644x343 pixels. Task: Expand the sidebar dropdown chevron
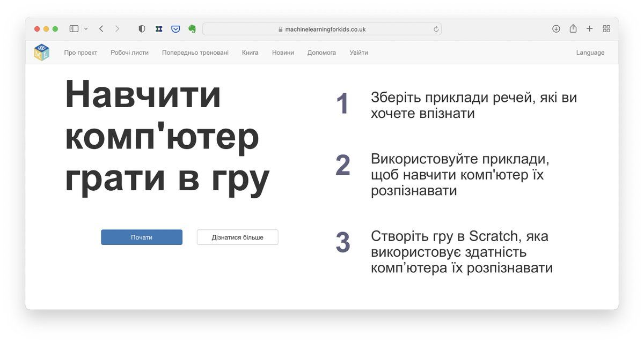[86, 29]
